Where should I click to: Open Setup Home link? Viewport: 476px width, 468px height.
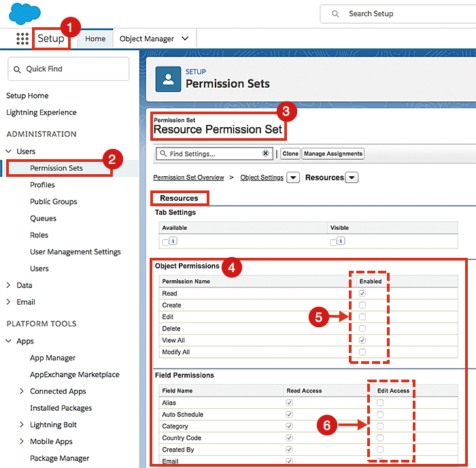pos(27,95)
